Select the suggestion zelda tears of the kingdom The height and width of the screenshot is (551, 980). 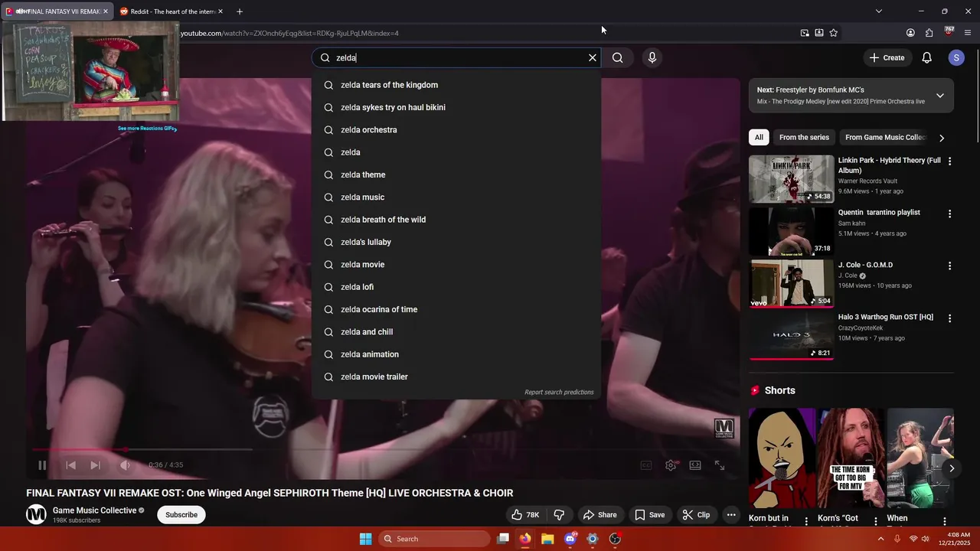[x=456, y=85]
